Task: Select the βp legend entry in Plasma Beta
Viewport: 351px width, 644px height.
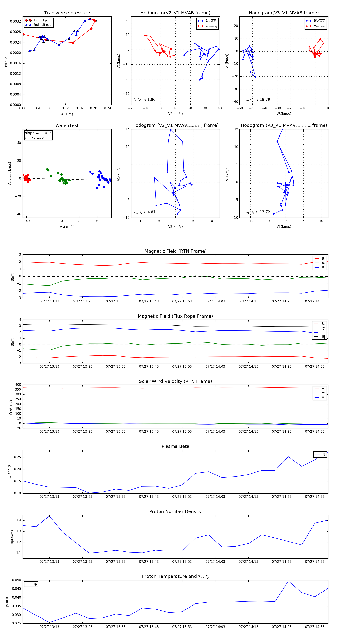Action: (x=320, y=454)
